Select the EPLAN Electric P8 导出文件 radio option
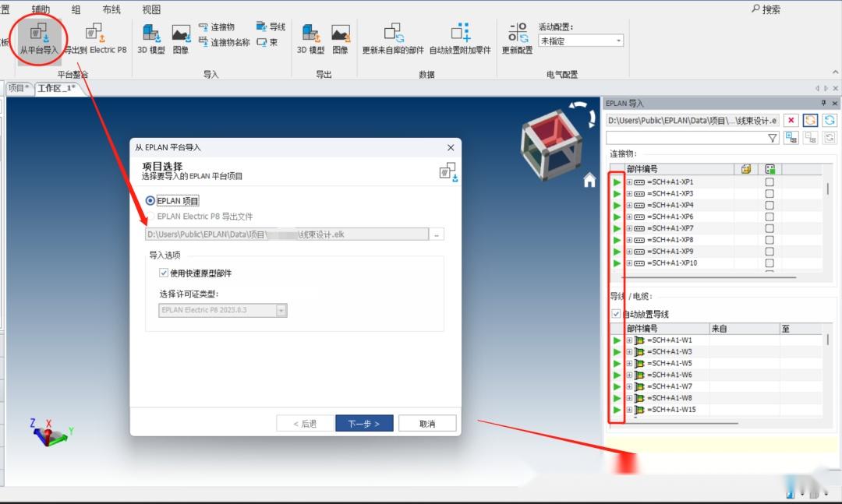This screenshot has height=504, width=842. (x=150, y=217)
